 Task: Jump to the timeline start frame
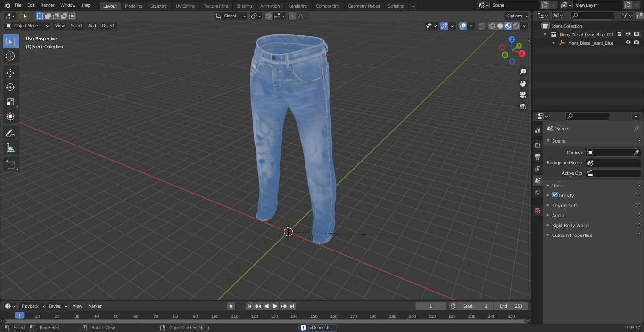[x=249, y=306]
